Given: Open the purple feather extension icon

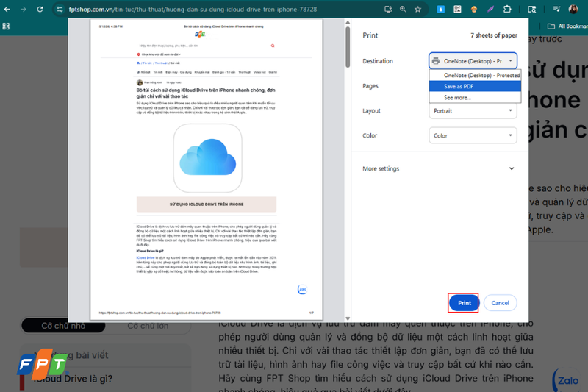Looking at the screenshot, I should point(490,9).
